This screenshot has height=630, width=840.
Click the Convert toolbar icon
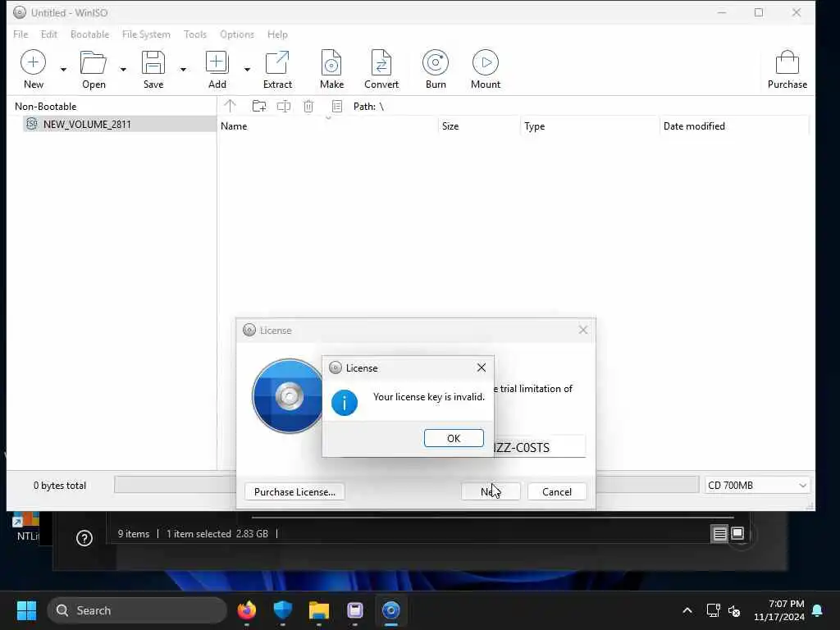(x=381, y=69)
